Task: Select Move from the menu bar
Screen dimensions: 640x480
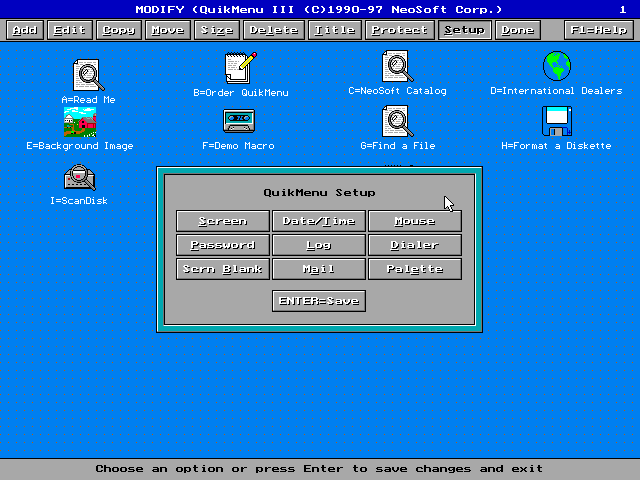Action: click(168, 30)
